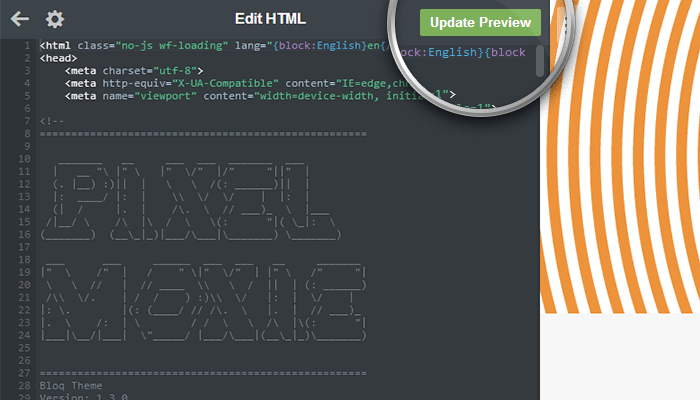700x400 pixels.
Task: Click the <head> tag on line 2
Action: [x=58, y=58]
